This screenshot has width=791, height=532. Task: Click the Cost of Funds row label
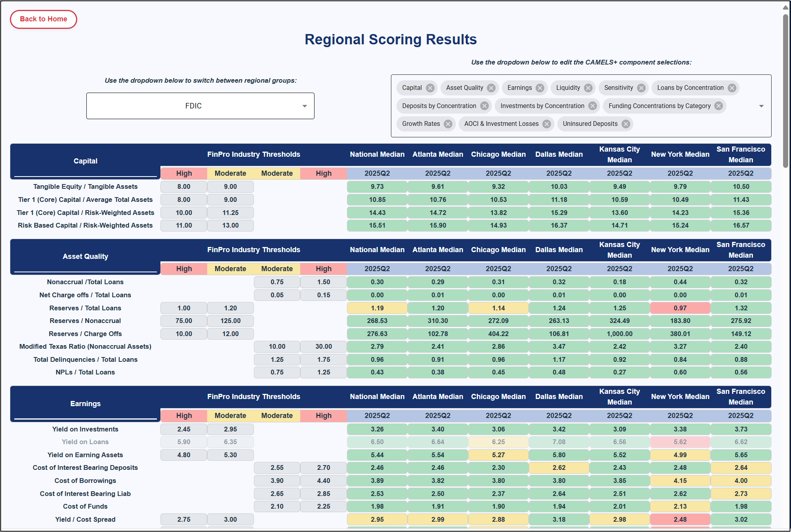tap(85, 506)
